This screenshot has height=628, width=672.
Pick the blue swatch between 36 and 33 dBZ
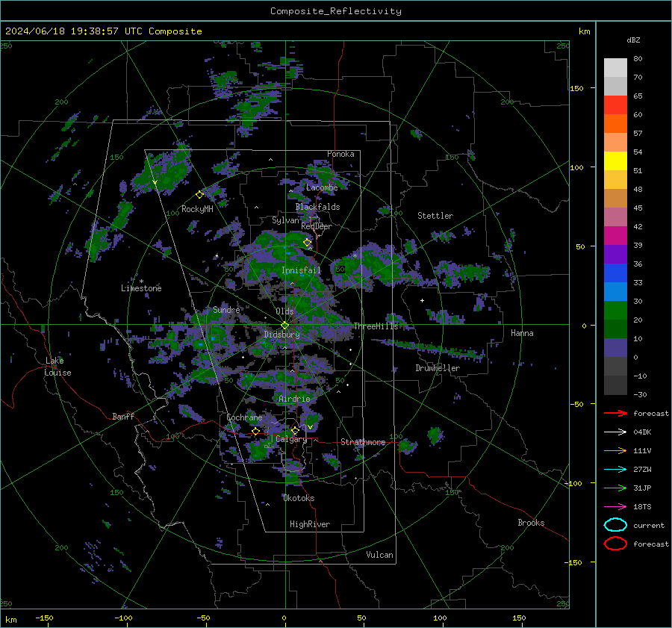(x=615, y=273)
